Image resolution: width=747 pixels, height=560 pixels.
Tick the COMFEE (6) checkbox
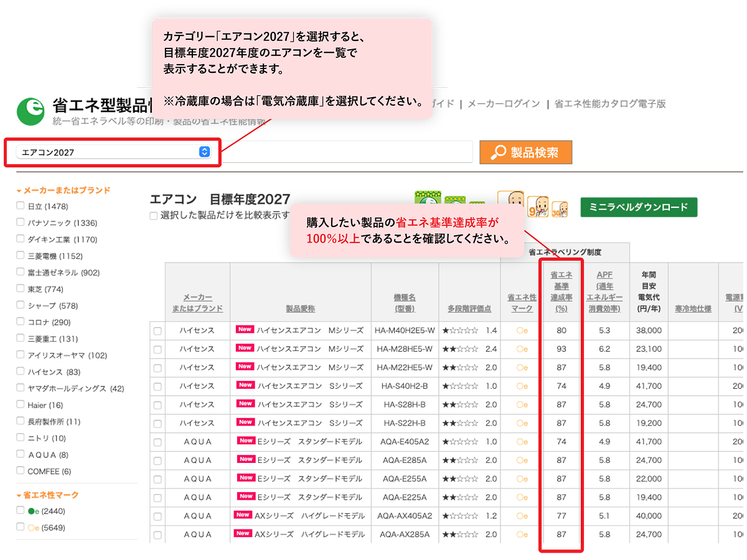[x=21, y=471]
